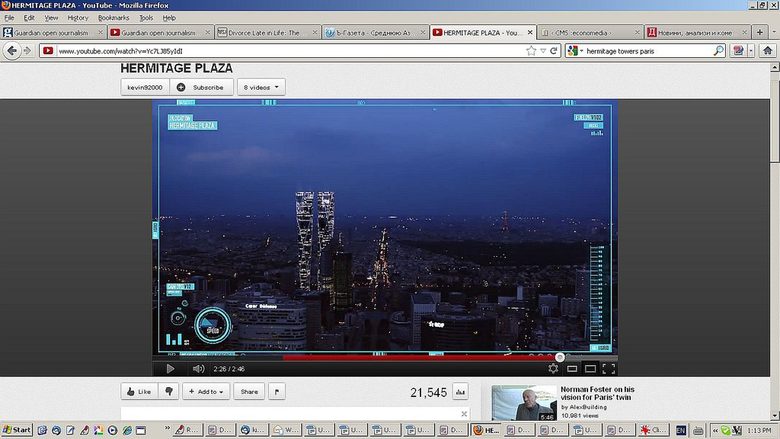The height and width of the screenshot is (439, 780).
Task: Go forward to the next page
Action: [x=27, y=51]
